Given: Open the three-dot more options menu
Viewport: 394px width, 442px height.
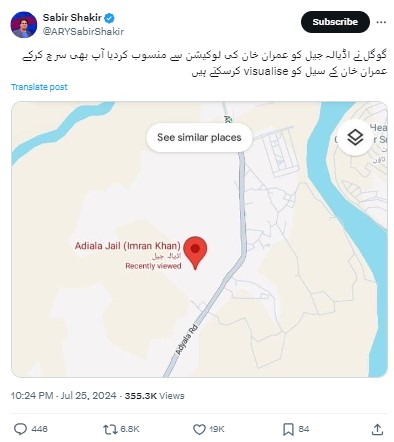Looking at the screenshot, I should click(x=381, y=22).
